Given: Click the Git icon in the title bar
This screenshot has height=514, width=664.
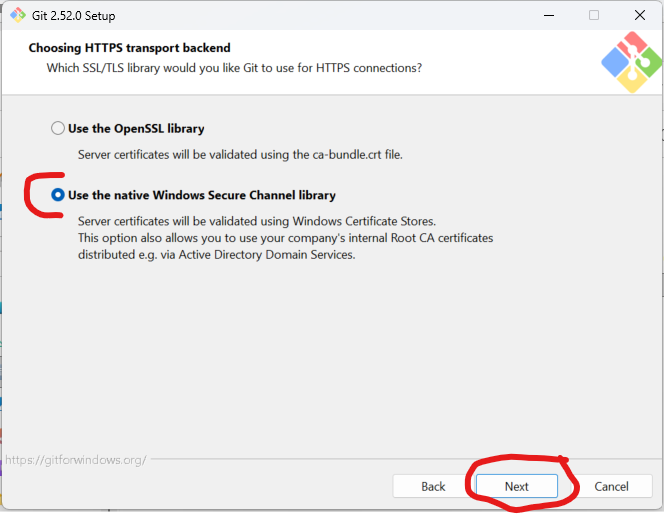Looking at the screenshot, I should (x=18, y=15).
